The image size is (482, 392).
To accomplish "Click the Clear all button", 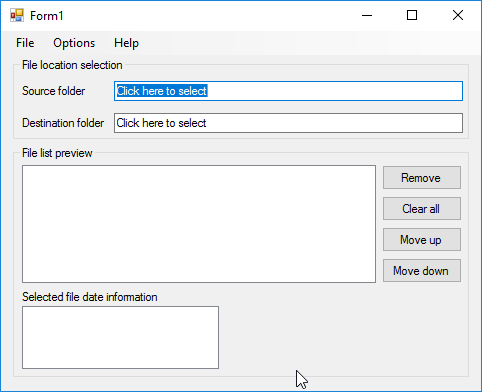I will [x=422, y=209].
